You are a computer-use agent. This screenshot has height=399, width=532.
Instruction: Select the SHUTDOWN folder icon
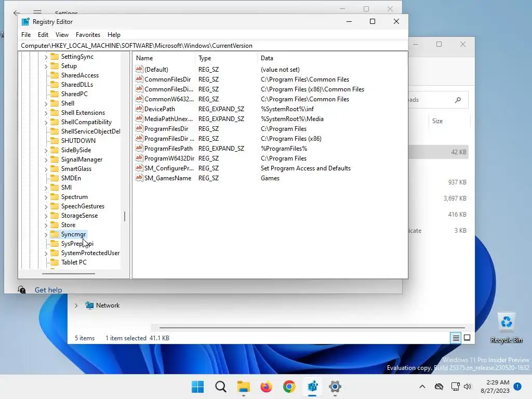click(x=54, y=140)
